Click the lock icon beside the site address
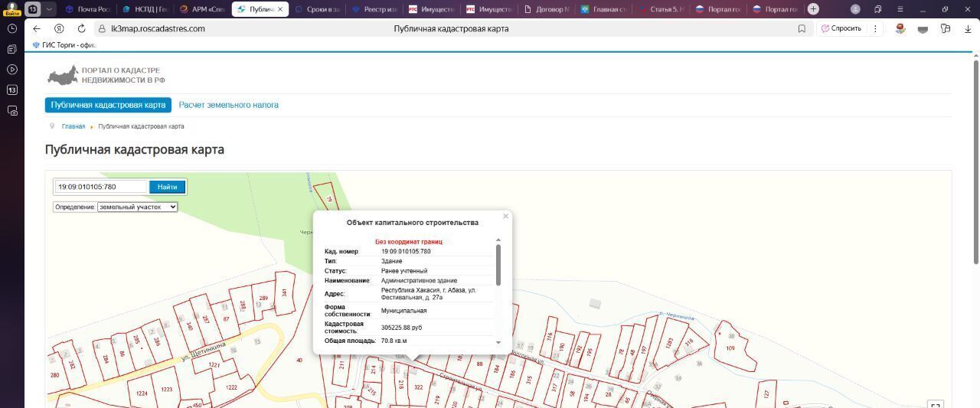This screenshot has height=408, width=980. coord(101,28)
